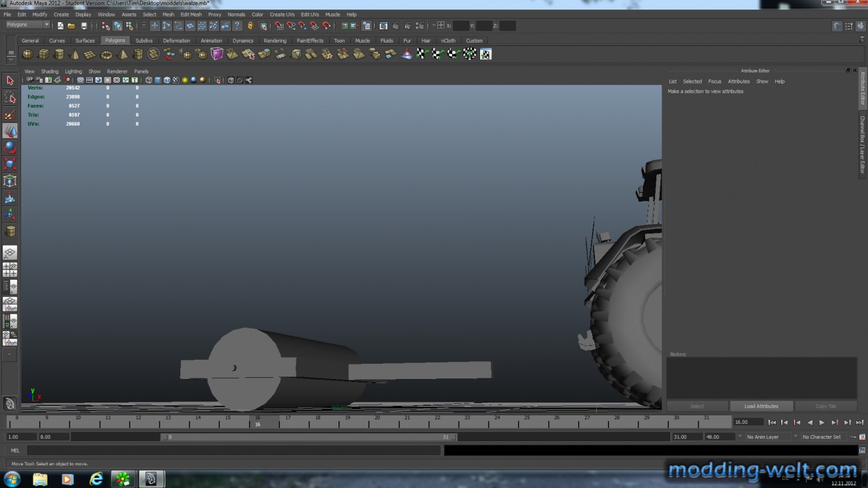Create a polygon torus from the shelf

click(x=106, y=54)
